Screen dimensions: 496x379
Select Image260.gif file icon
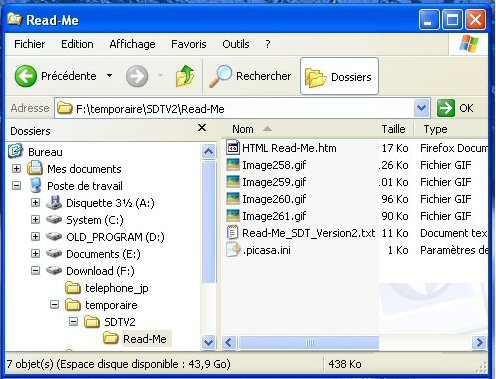(x=233, y=198)
